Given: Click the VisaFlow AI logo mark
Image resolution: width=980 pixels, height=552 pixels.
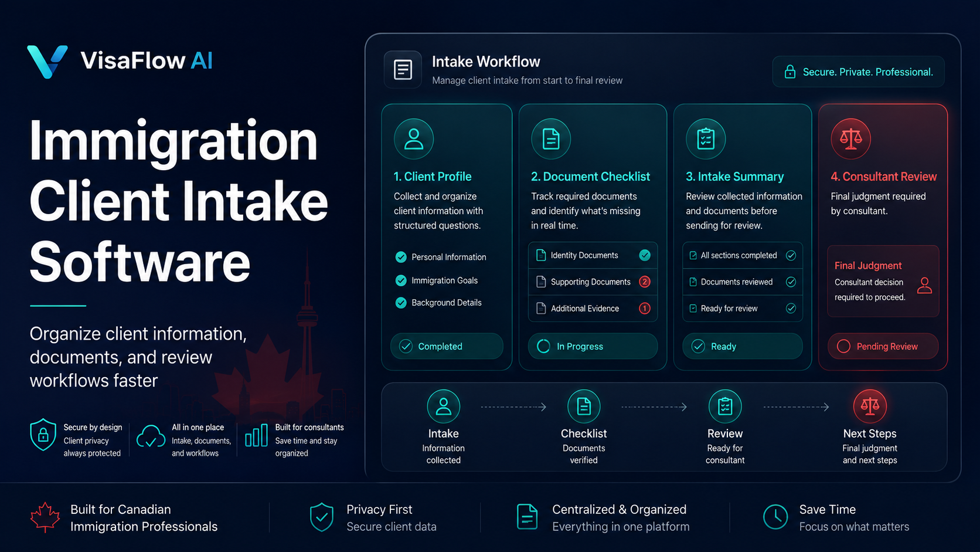Looking at the screenshot, I should [47, 62].
